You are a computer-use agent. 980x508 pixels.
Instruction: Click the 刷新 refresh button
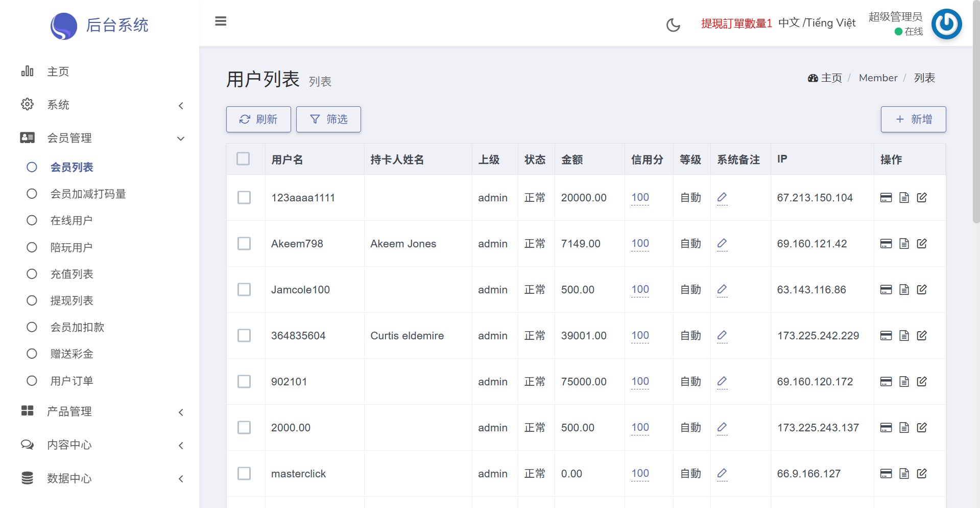coord(258,120)
